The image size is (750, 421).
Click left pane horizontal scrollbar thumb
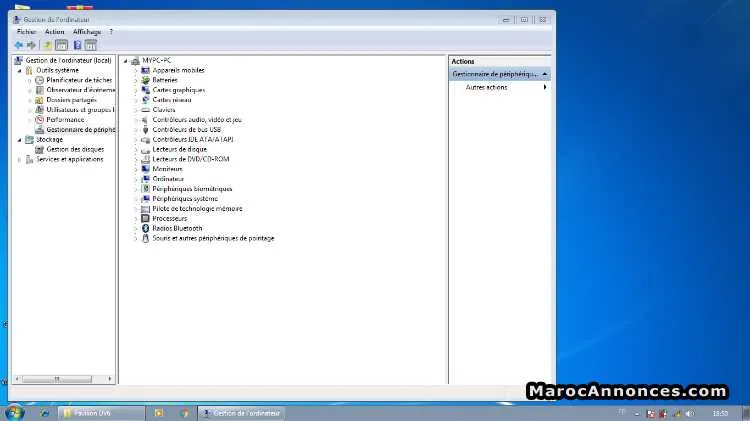tap(57, 379)
